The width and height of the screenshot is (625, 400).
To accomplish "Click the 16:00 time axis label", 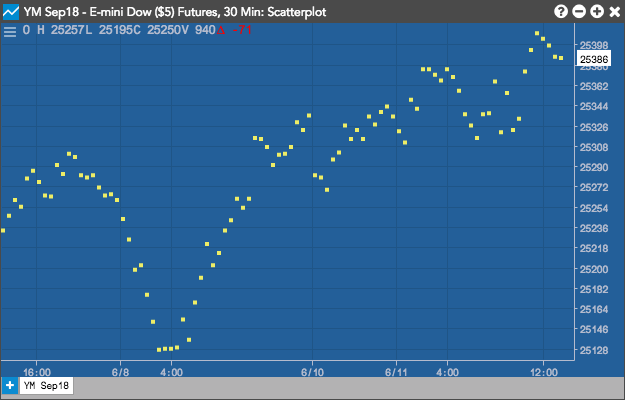I will click(37, 373).
